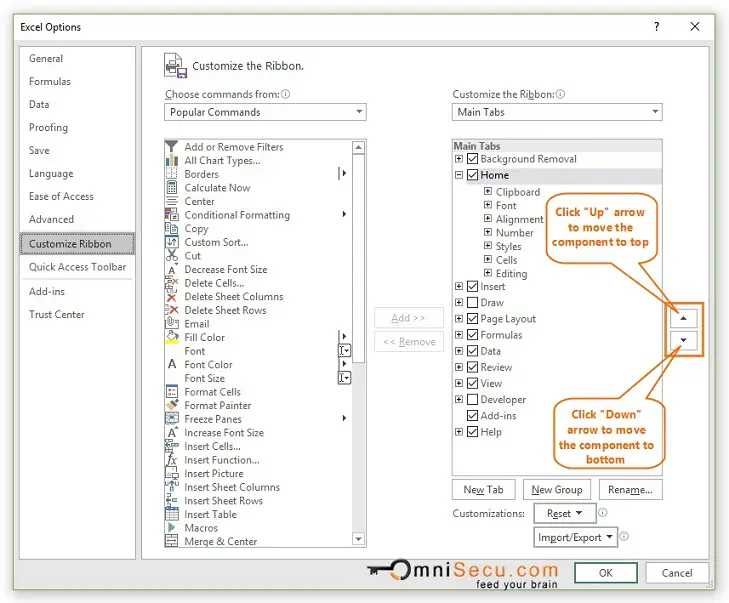729x603 pixels.
Task: Select the Decrease Font Size icon
Action: click(x=172, y=269)
